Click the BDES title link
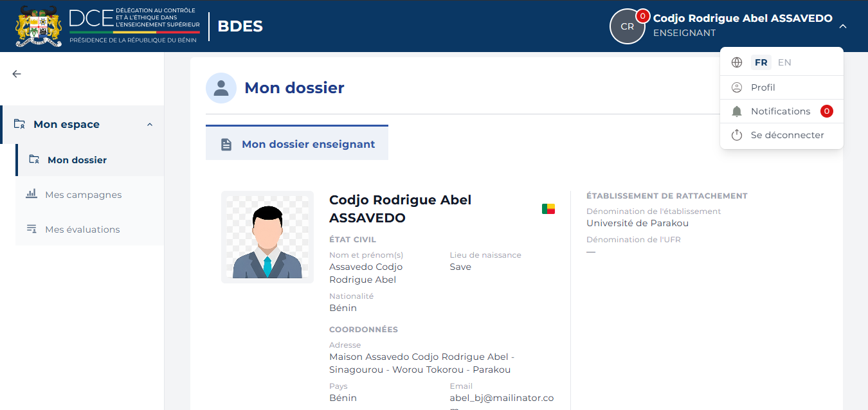Image resolution: width=868 pixels, height=410 pixels. pyautogui.click(x=240, y=26)
